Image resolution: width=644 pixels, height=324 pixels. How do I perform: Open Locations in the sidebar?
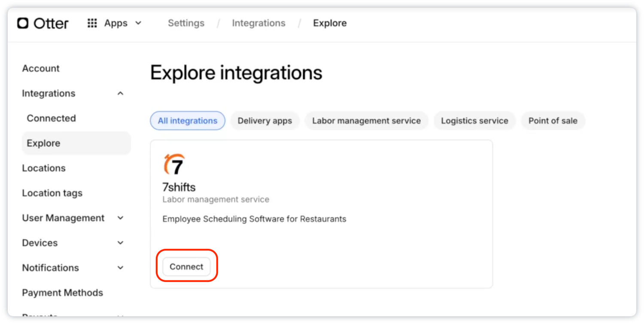coord(44,168)
